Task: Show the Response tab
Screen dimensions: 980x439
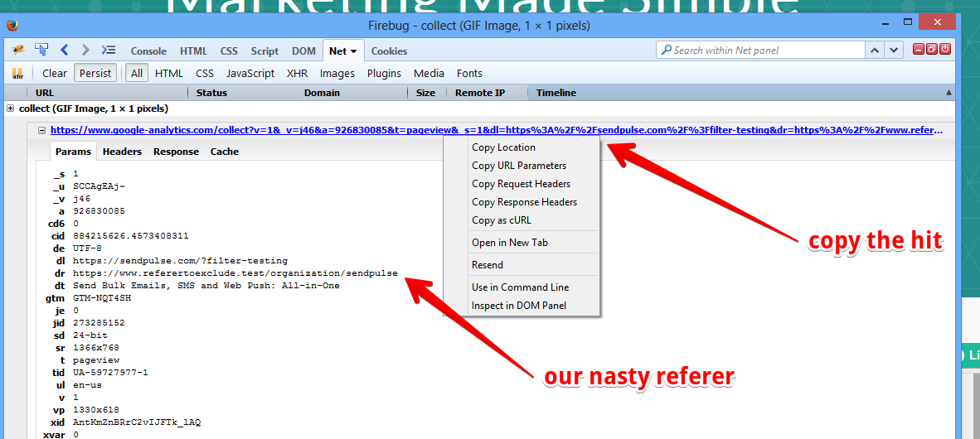Action: click(177, 151)
